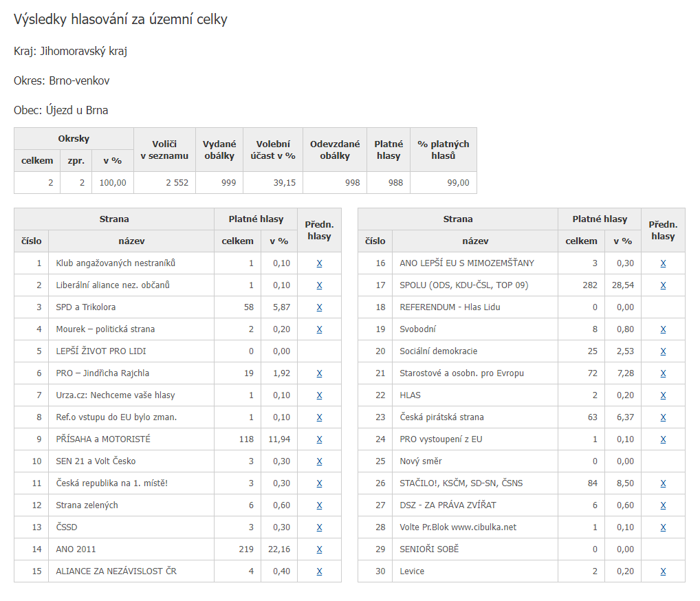The width and height of the screenshot is (700, 601).
Task: Click the page heading Výsledky hlasování za územní celky
Action: tap(120, 19)
